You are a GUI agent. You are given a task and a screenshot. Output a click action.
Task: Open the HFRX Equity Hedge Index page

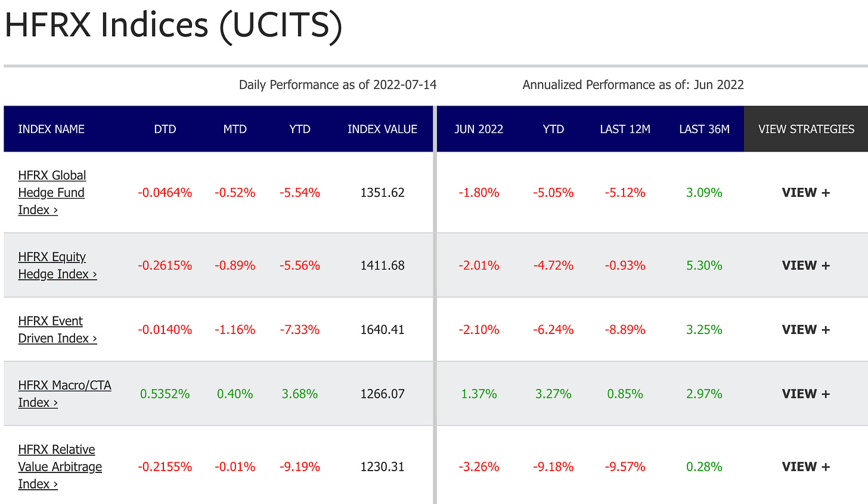(57, 265)
